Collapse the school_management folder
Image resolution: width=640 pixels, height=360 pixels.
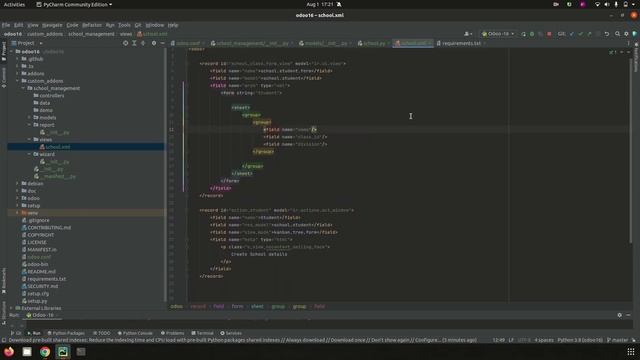(23, 88)
